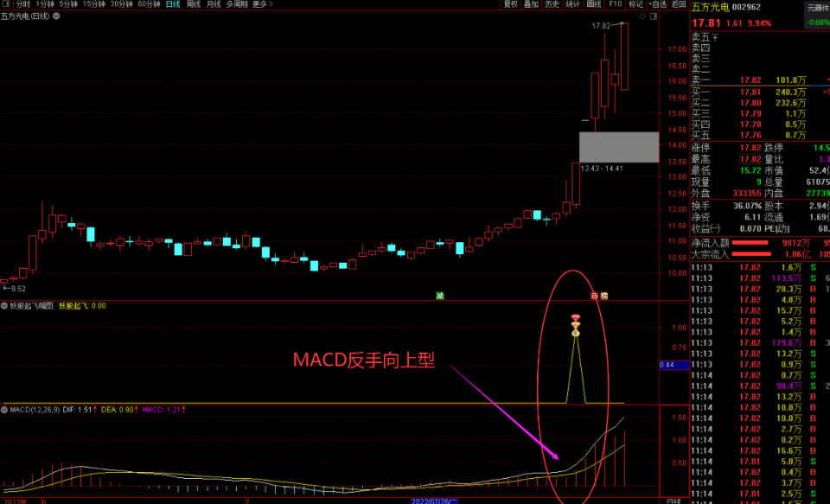Add stock to 自选 watchlist
Screen dimensions: 830x504
point(658,4)
